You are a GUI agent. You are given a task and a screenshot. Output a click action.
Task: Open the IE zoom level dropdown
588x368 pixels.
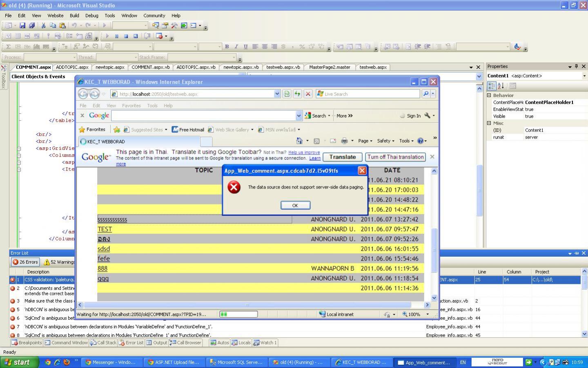point(428,314)
